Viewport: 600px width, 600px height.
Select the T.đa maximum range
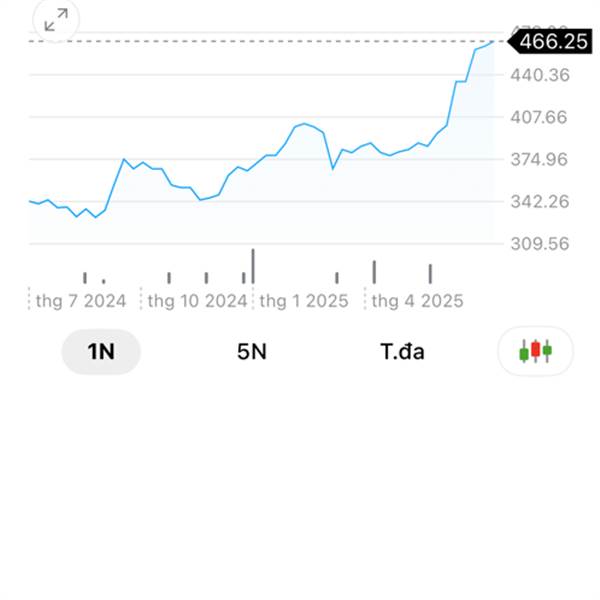tap(402, 352)
